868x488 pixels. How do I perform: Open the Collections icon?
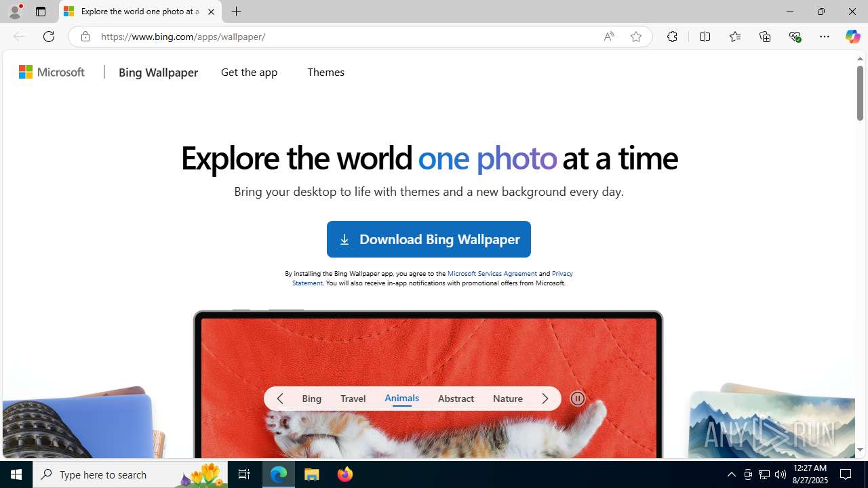point(765,37)
